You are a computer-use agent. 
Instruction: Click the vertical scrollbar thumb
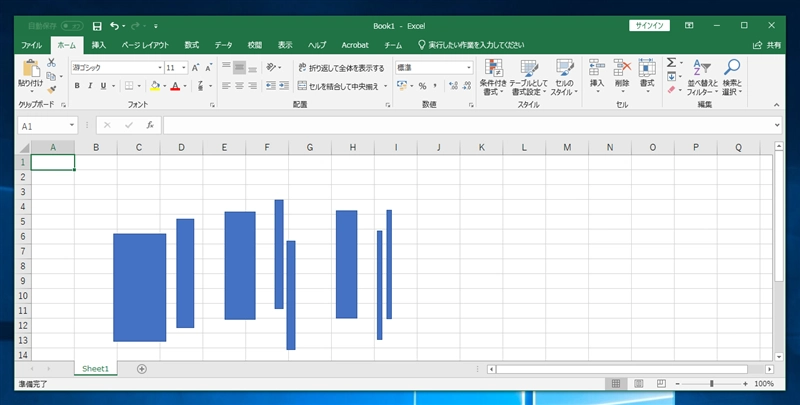(x=779, y=216)
